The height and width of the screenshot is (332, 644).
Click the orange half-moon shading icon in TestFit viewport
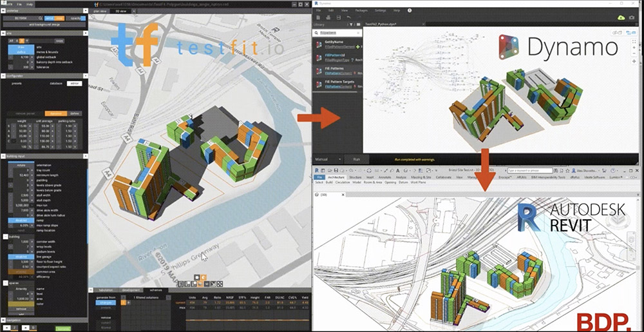click(204, 278)
